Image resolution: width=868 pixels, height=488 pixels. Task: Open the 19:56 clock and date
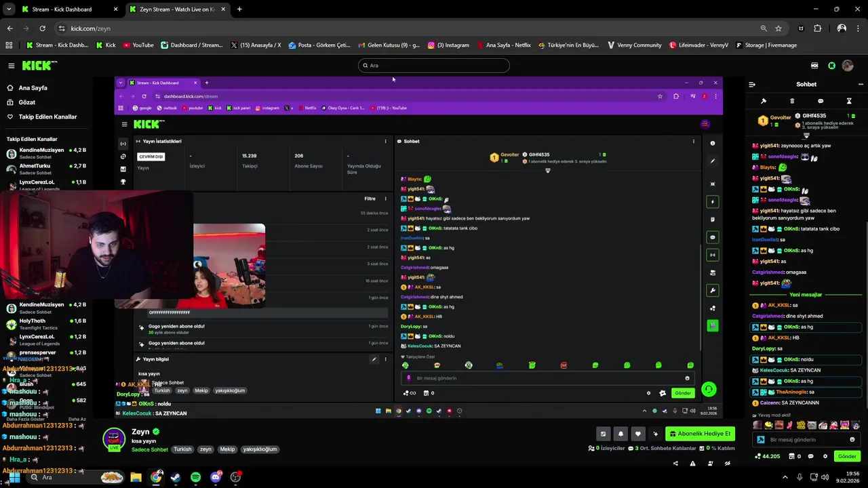848,477
